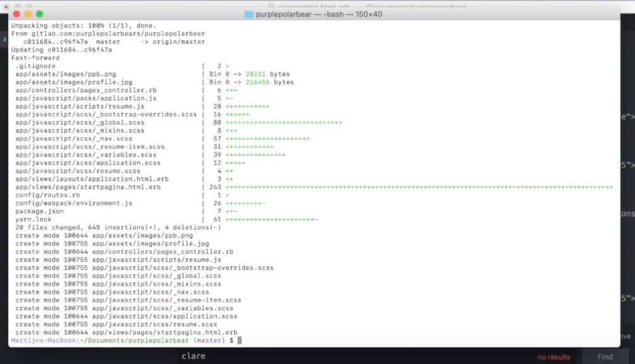Click the terminal cursor at the prompt

[239, 341]
